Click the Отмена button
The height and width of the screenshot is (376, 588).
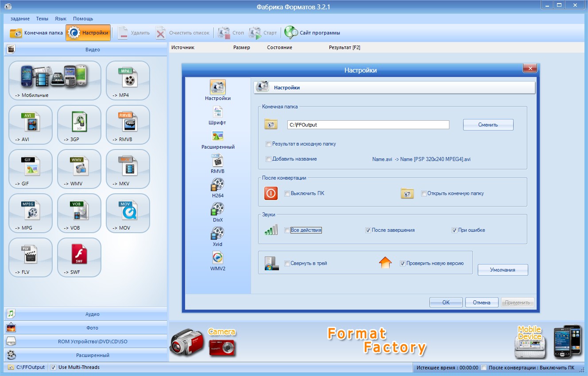[x=481, y=303]
